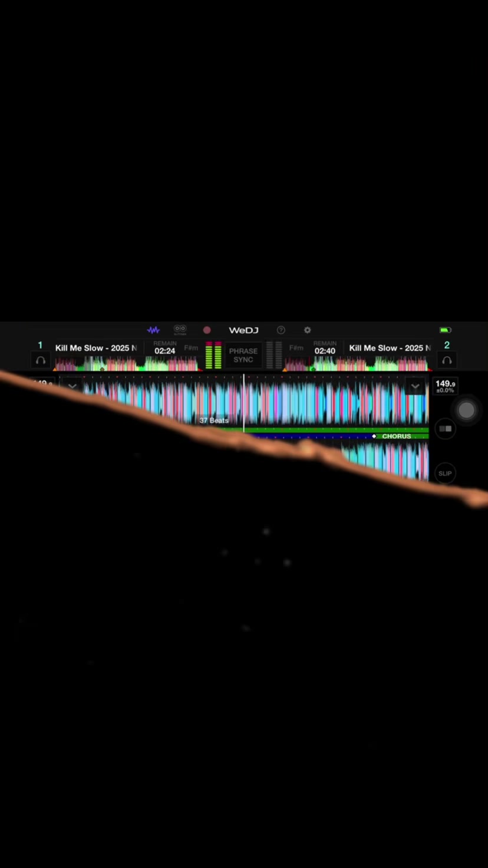Tap deck 2 BPM display 149.9
The width and height of the screenshot is (488, 868).
[445, 386]
